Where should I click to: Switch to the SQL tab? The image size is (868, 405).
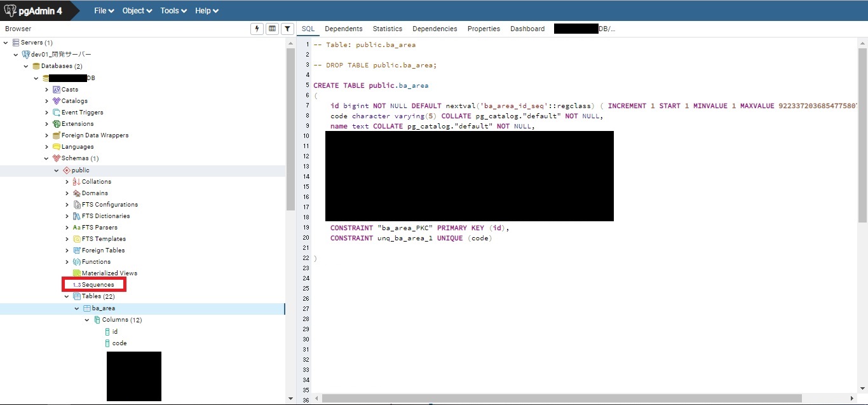[308, 29]
